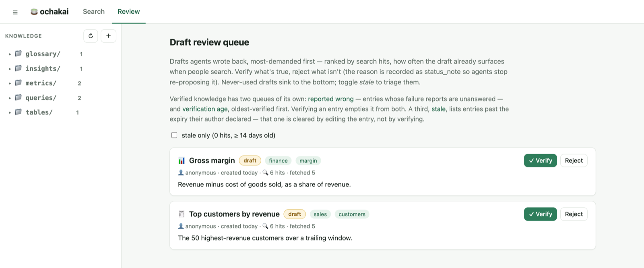Click the Top customers document icon
Screen dimensions: 644x268
[182, 214]
